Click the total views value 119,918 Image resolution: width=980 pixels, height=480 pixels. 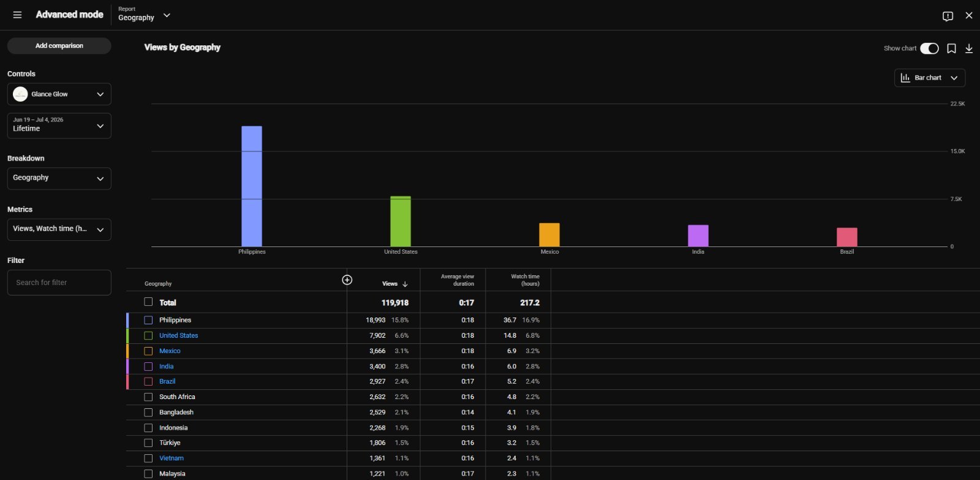[x=395, y=303]
